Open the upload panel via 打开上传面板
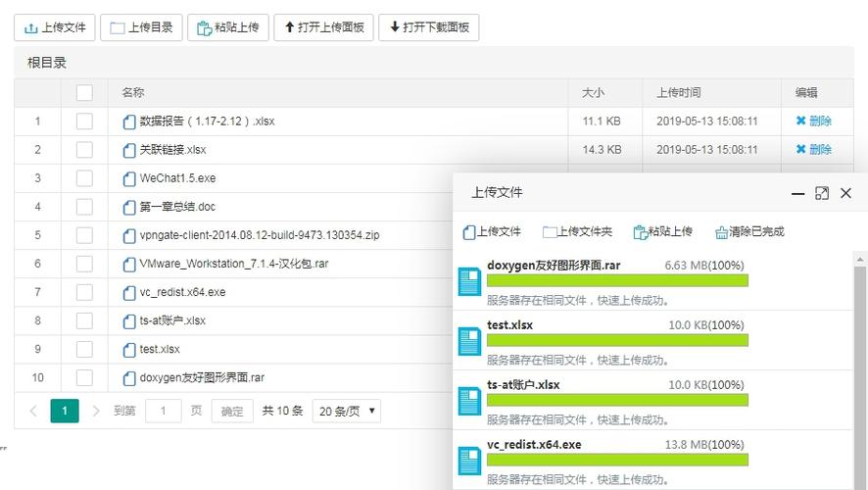The width and height of the screenshot is (868, 490). pos(324,27)
